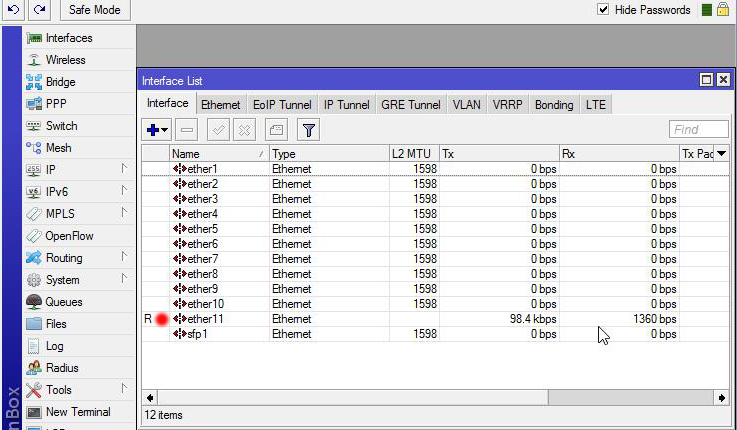Click the green session indicator icon

point(706,10)
